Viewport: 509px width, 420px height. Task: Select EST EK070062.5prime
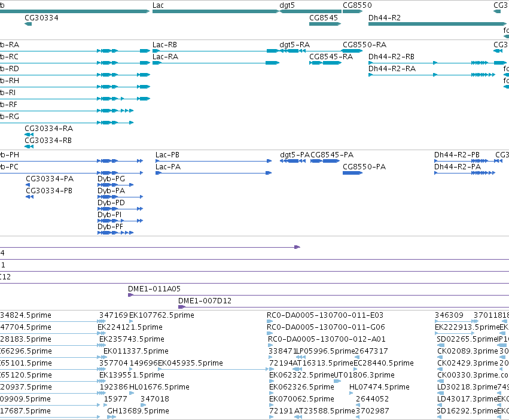(272, 405)
